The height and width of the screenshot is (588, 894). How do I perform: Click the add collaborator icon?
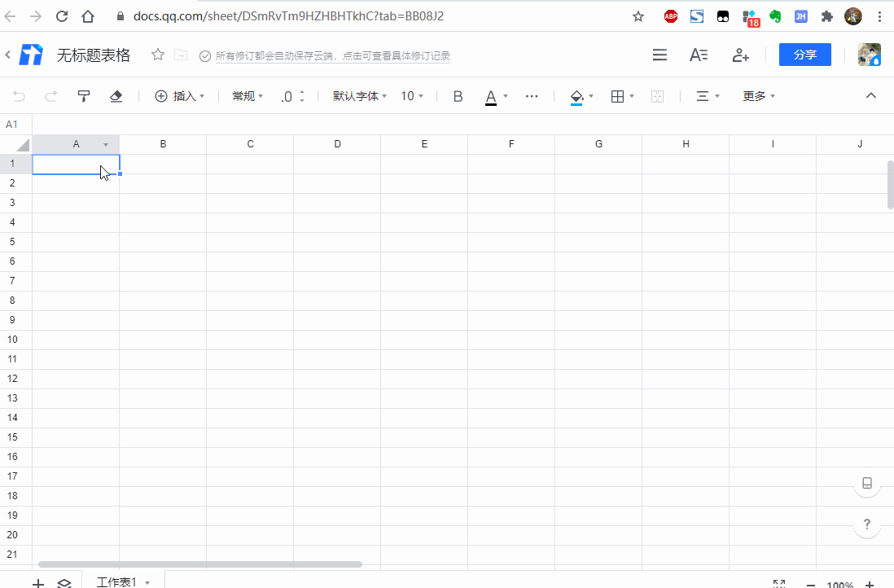(x=739, y=55)
